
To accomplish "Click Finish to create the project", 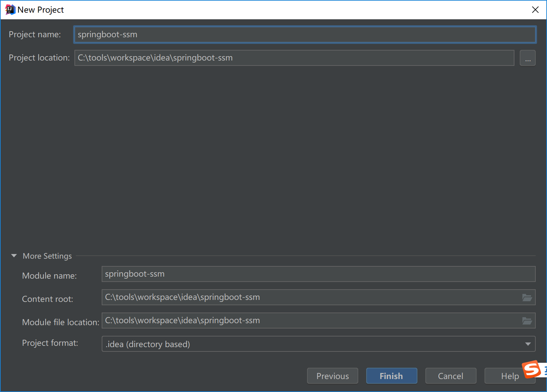I will coord(391,376).
